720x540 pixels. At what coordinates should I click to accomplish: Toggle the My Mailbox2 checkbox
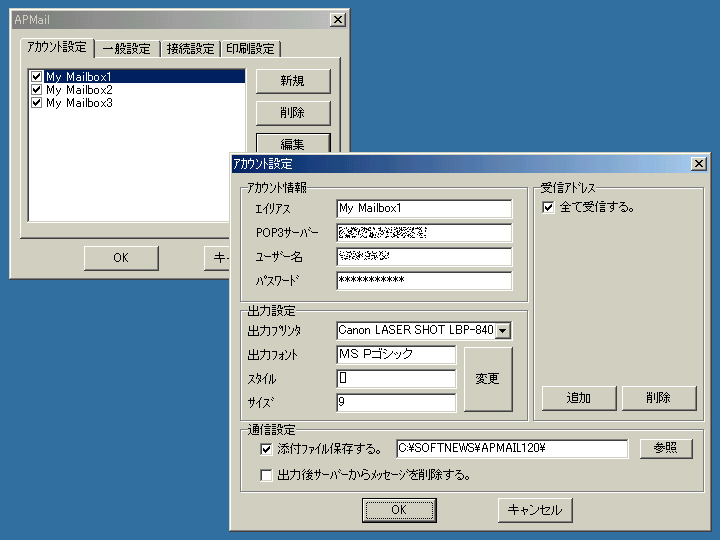coord(37,90)
